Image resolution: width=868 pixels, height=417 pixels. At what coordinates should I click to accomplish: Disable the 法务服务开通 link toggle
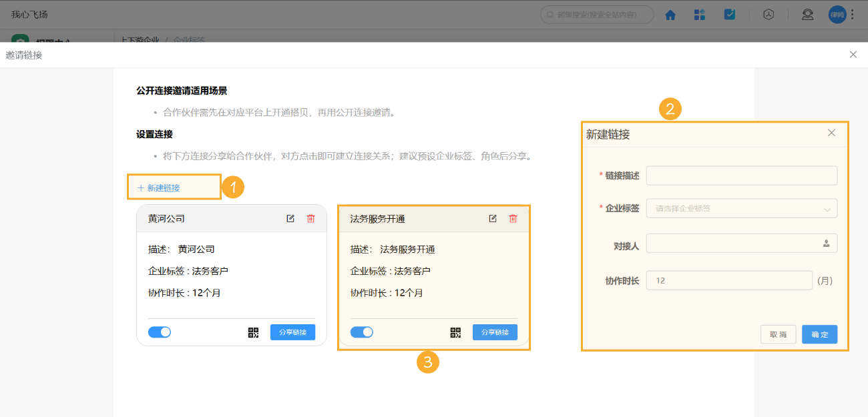pyautogui.click(x=362, y=332)
